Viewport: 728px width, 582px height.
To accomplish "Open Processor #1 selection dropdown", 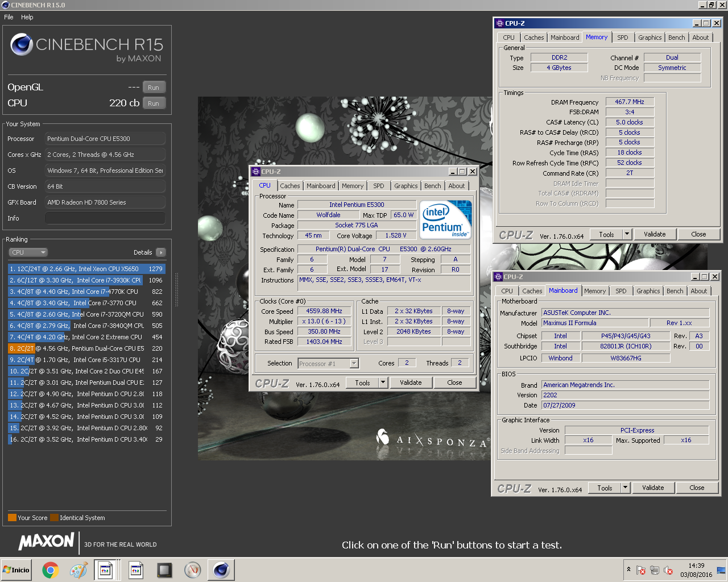I will point(354,364).
